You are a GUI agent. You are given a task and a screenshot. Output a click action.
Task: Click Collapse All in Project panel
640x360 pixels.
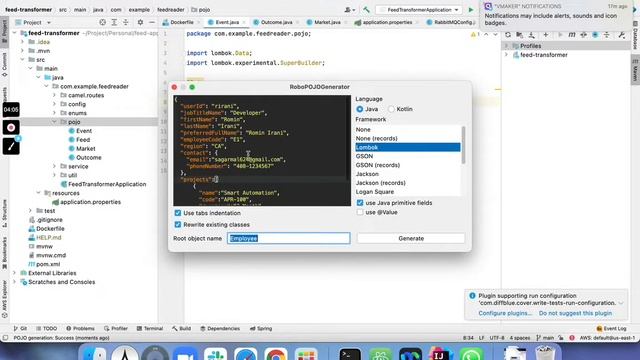pyautogui.click(x=126, y=22)
